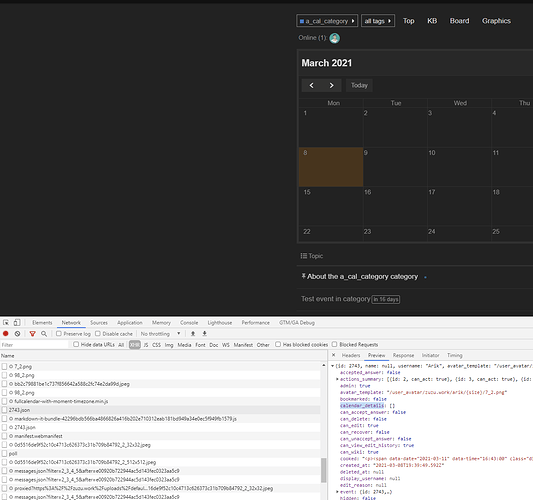Close the request details pane X

coord(333,355)
